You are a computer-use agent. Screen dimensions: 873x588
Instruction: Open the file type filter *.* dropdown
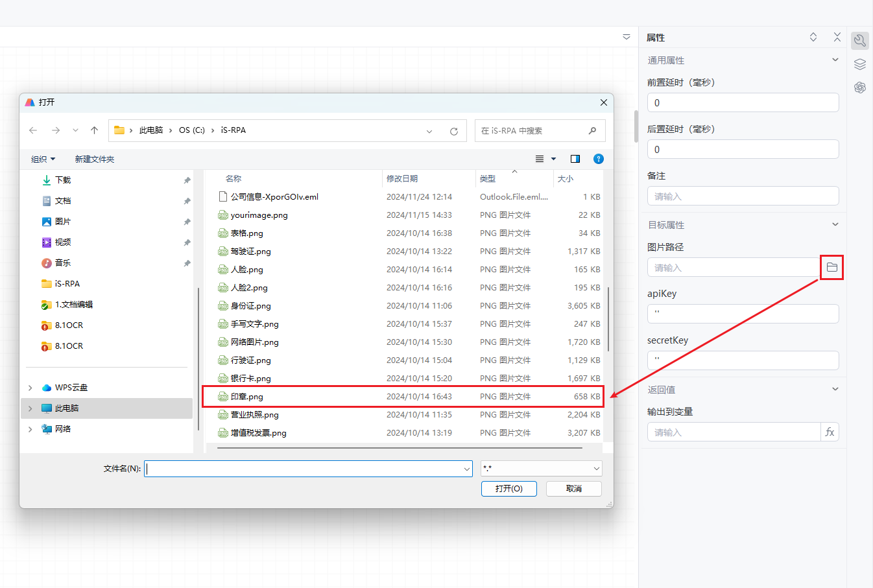(x=542, y=468)
